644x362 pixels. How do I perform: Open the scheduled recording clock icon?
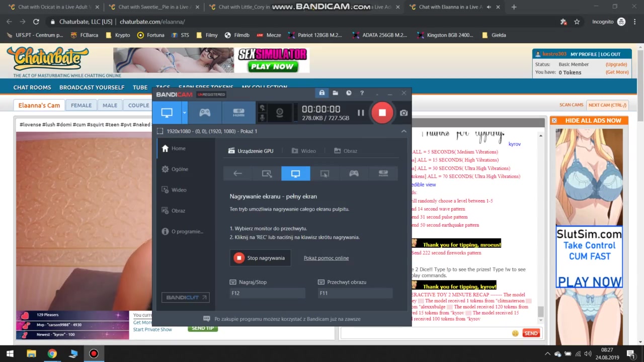click(x=349, y=93)
